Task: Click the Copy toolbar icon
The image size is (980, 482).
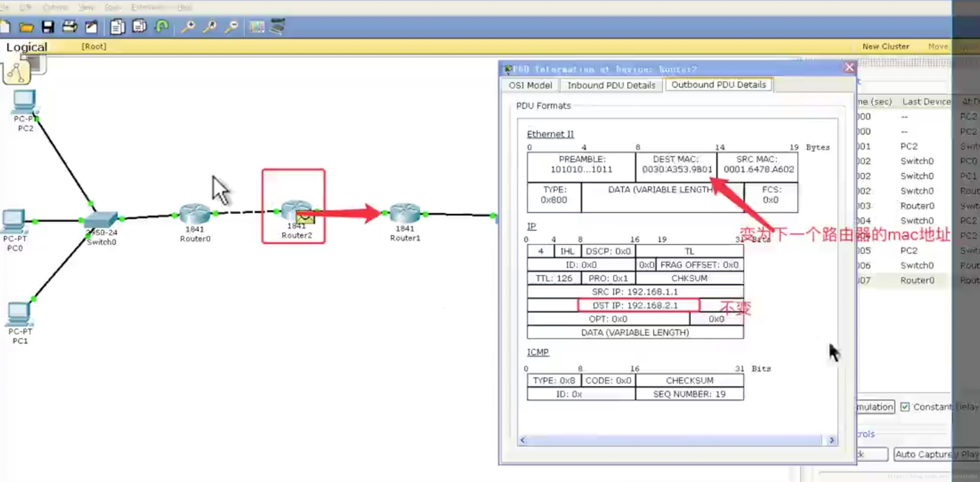Action: 118,27
